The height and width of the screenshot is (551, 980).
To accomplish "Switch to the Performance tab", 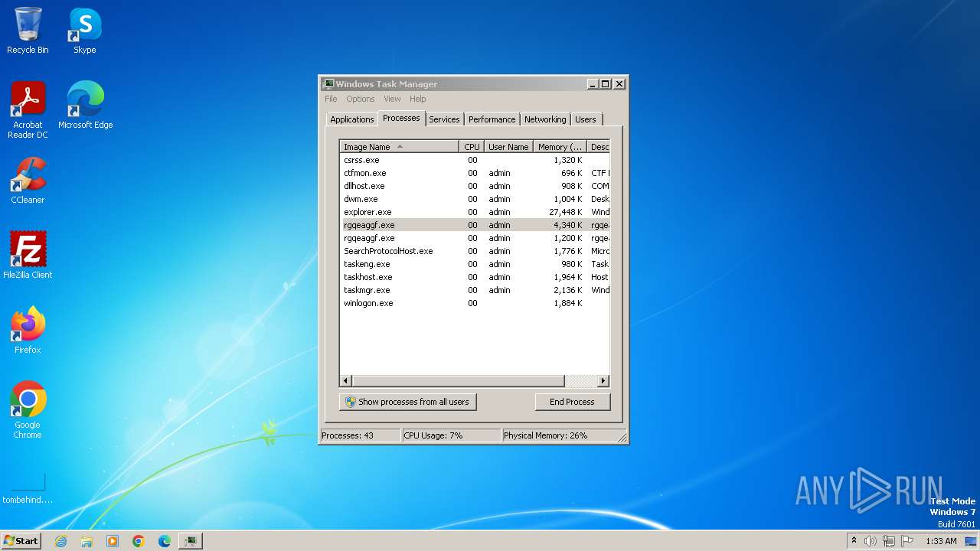I will [x=492, y=119].
